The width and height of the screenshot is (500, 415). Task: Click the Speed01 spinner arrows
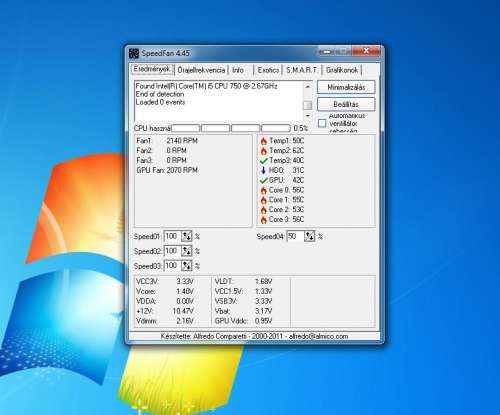tap(187, 236)
